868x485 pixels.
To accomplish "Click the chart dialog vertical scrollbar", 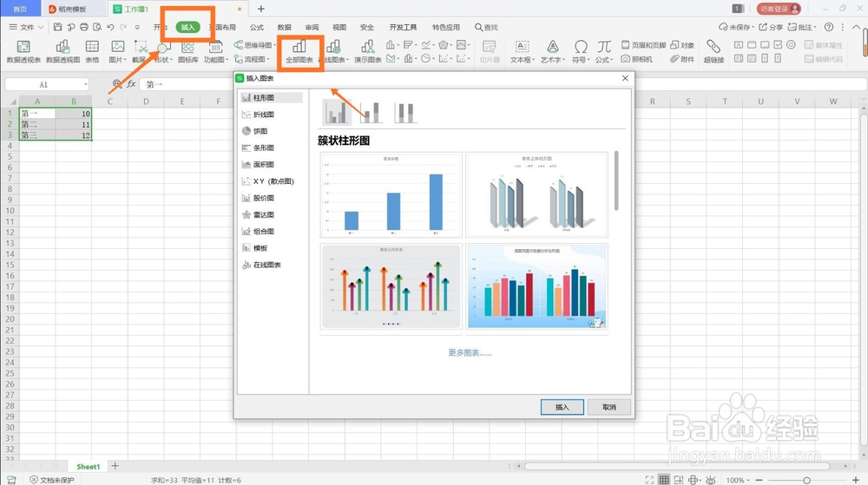I will click(616, 180).
